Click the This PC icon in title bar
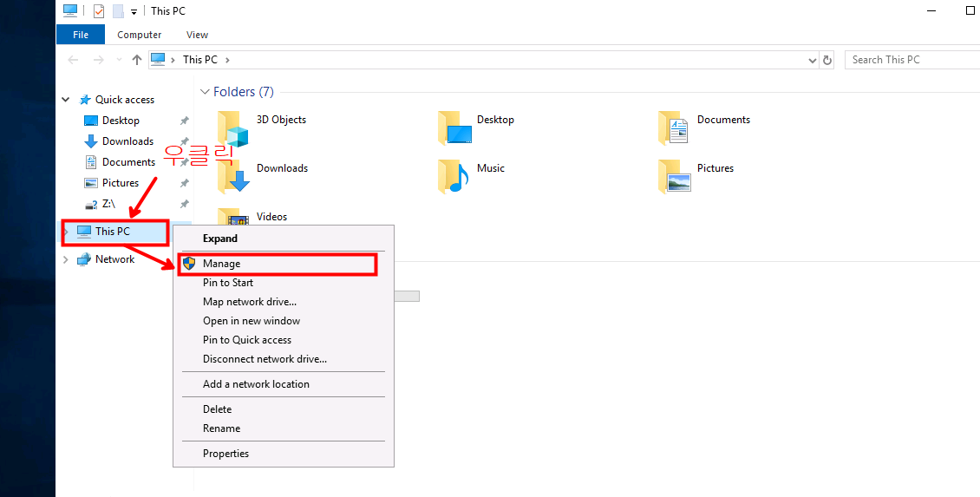Image resolution: width=980 pixels, height=497 pixels. [x=70, y=10]
